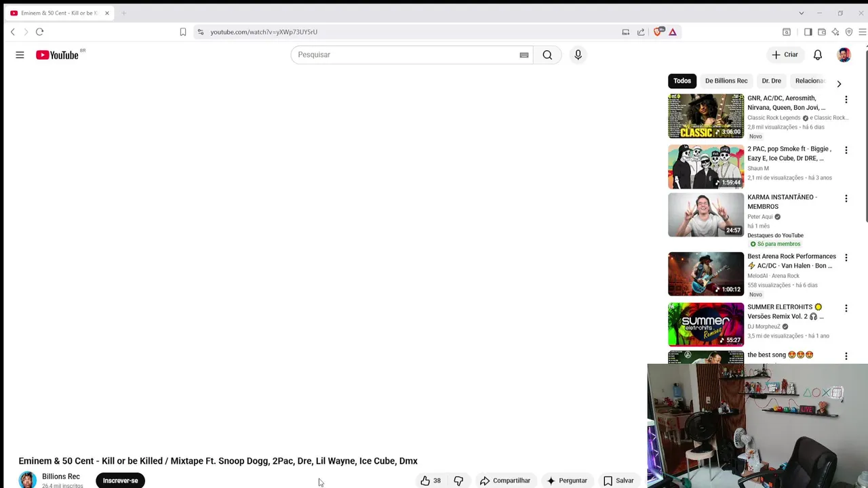Open the browser main menu
The image size is (868, 488).
click(x=862, y=32)
